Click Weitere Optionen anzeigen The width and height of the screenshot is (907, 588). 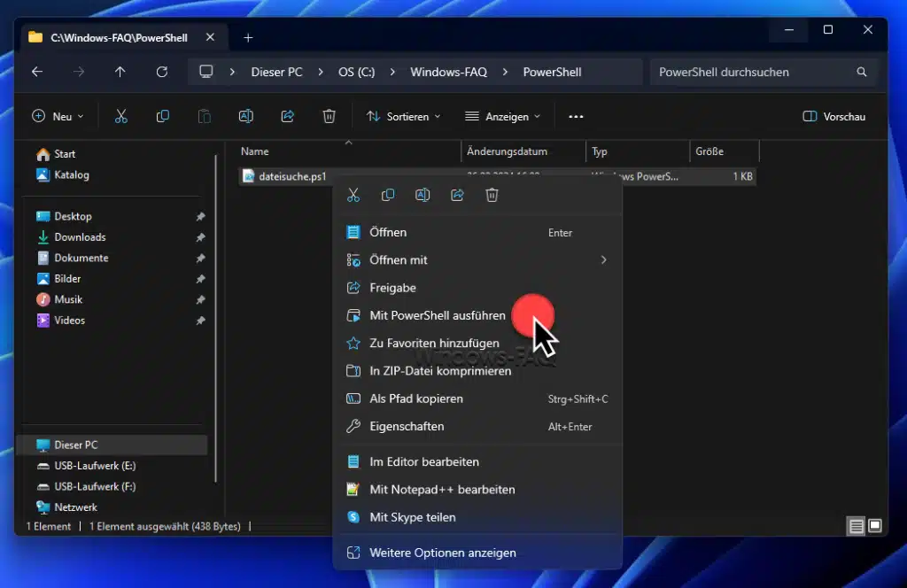pyautogui.click(x=477, y=553)
